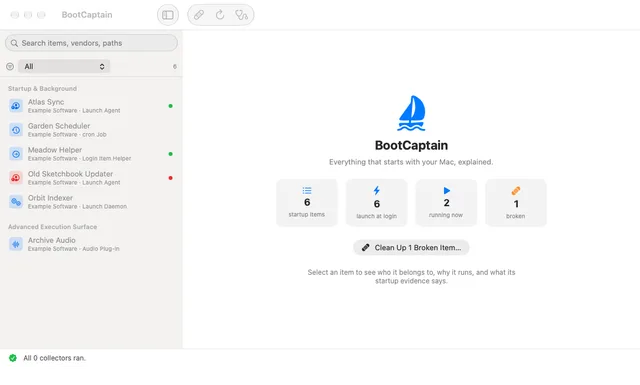Screen dimensions: 640x385
Task: Click the lightning bolt icon on login card
Action: coord(377,190)
